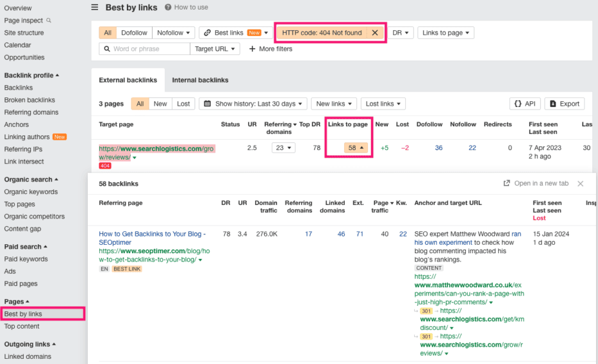Image resolution: width=598 pixels, height=364 pixels.
Task: Open the API button
Action: click(525, 104)
